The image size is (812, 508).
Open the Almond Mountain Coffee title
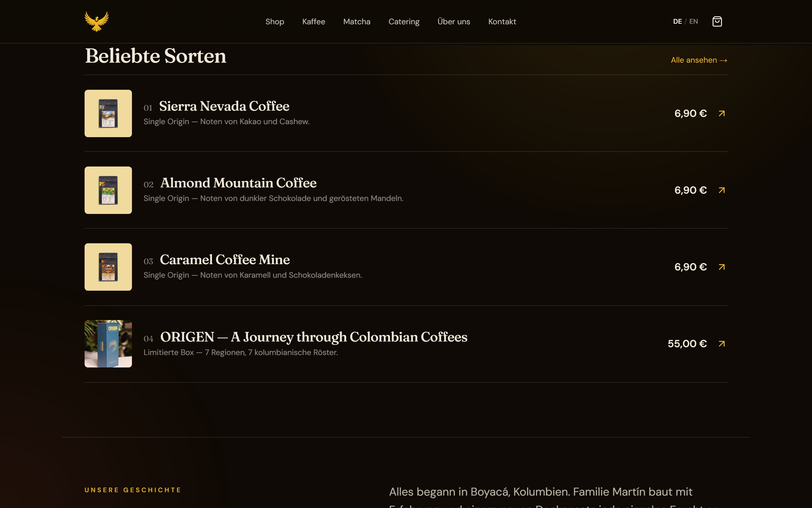238,183
